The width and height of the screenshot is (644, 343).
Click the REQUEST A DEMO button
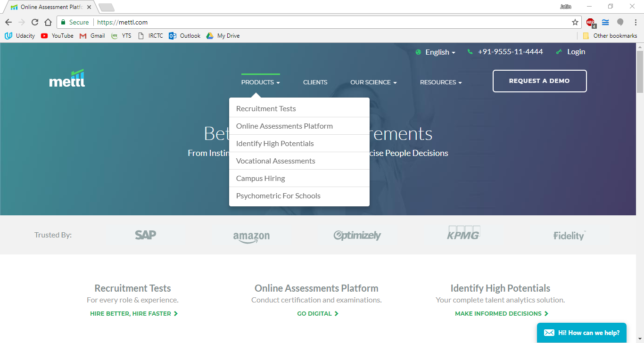pos(540,81)
